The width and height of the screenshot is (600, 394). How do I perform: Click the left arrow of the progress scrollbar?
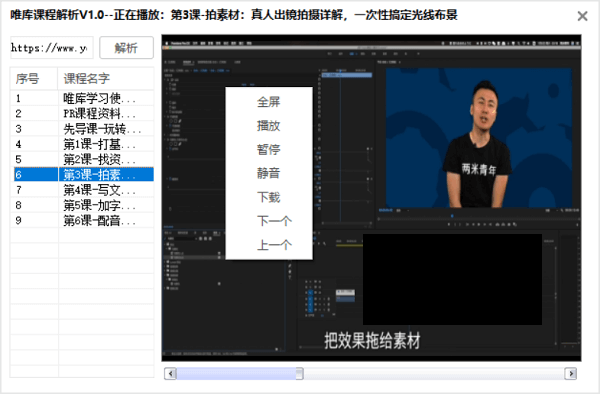170,373
